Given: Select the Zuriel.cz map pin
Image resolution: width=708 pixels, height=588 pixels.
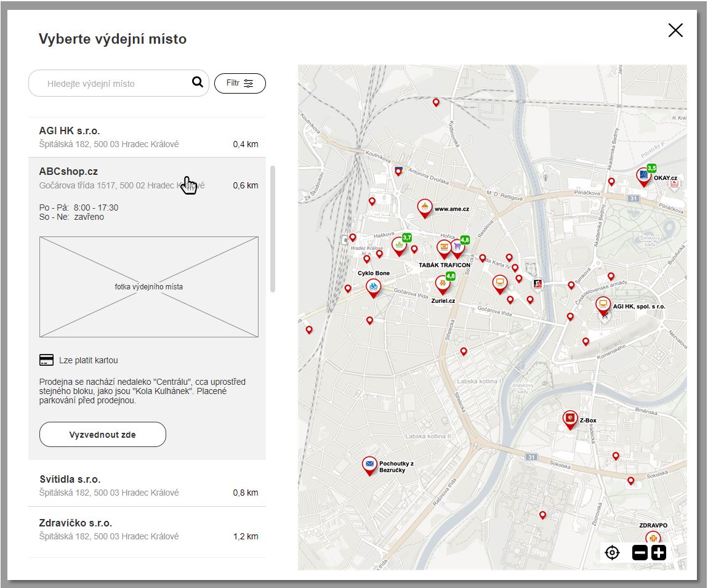Looking at the screenshot, I should [x=442, y=284].
